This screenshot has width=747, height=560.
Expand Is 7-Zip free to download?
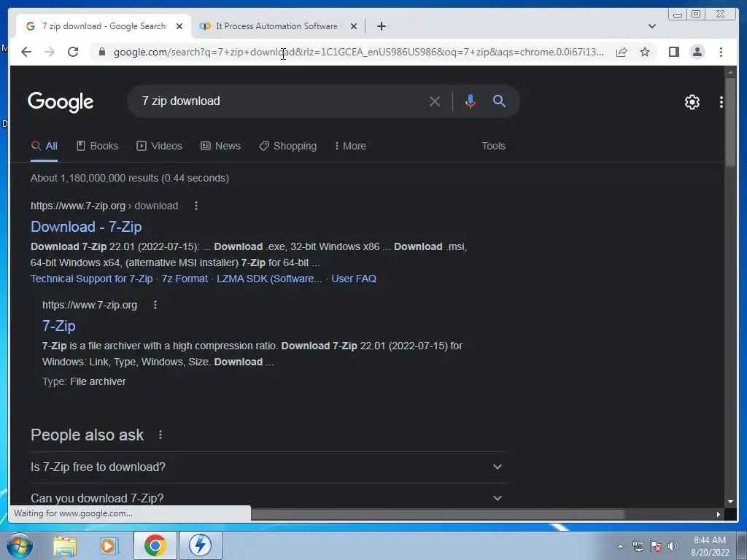267,467
